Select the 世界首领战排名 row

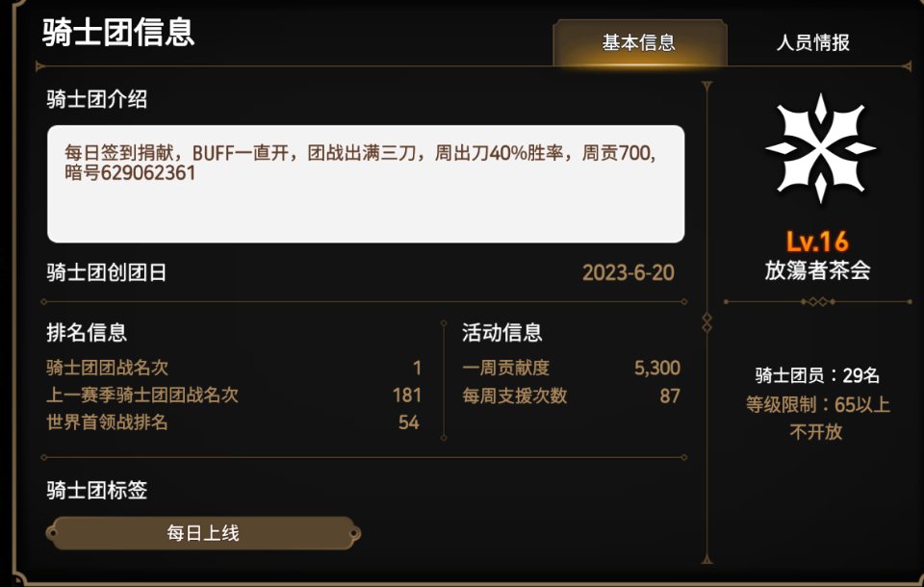coord(234,422)
